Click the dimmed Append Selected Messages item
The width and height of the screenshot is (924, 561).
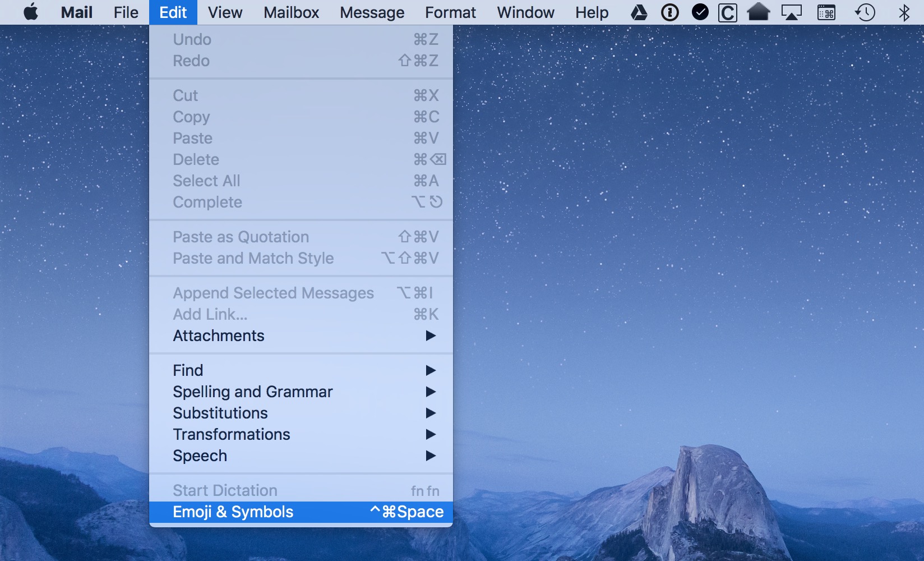pyautogui.click(x=301, y=293)
